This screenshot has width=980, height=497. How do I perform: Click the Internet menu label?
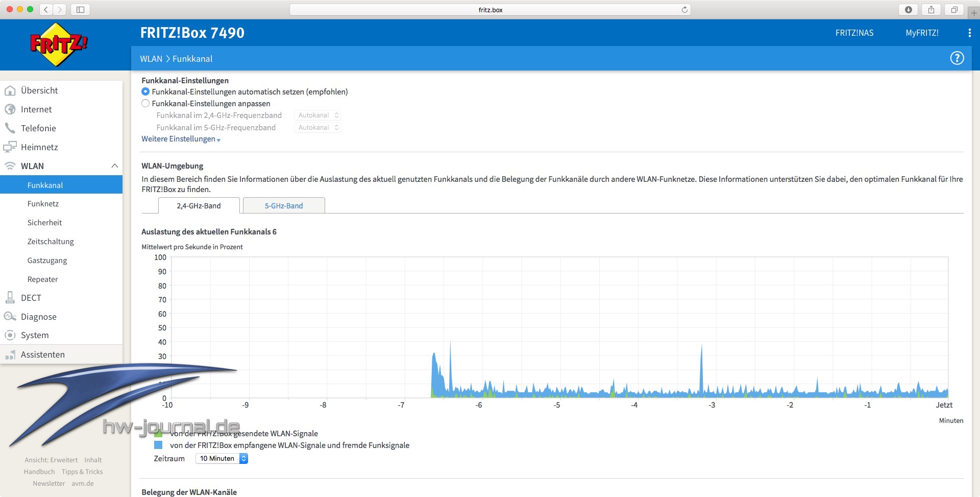pos(36,109)
